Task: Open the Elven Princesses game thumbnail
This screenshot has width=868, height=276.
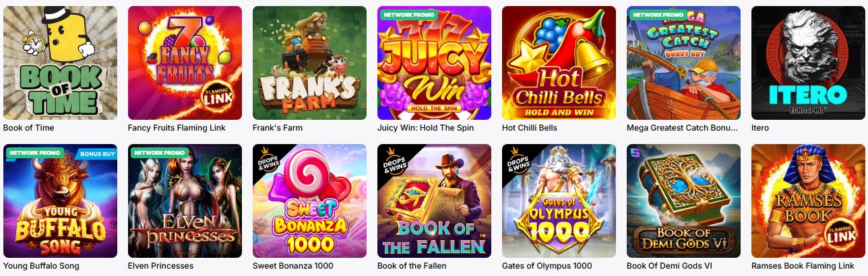Action: click(x=185, y=201)
